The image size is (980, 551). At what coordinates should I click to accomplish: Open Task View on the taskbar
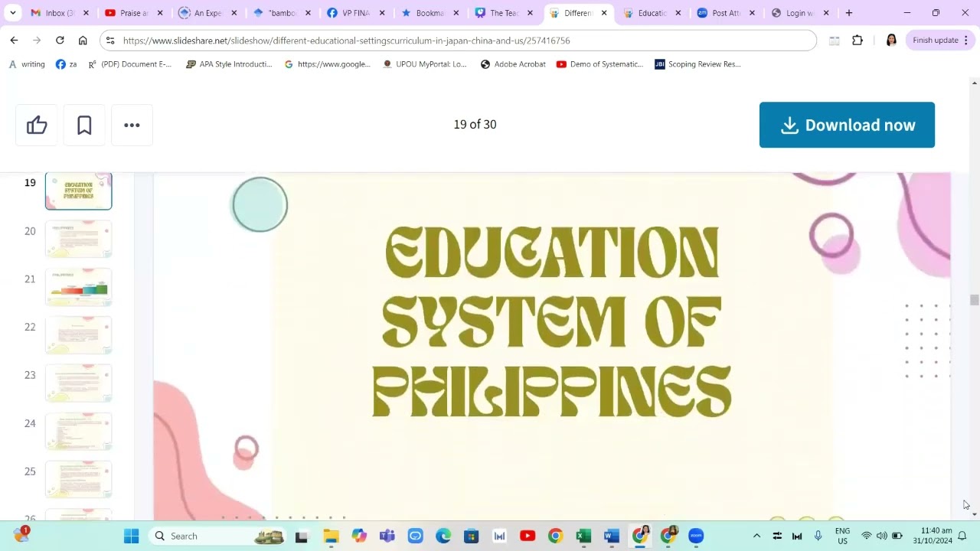[301, 536]
